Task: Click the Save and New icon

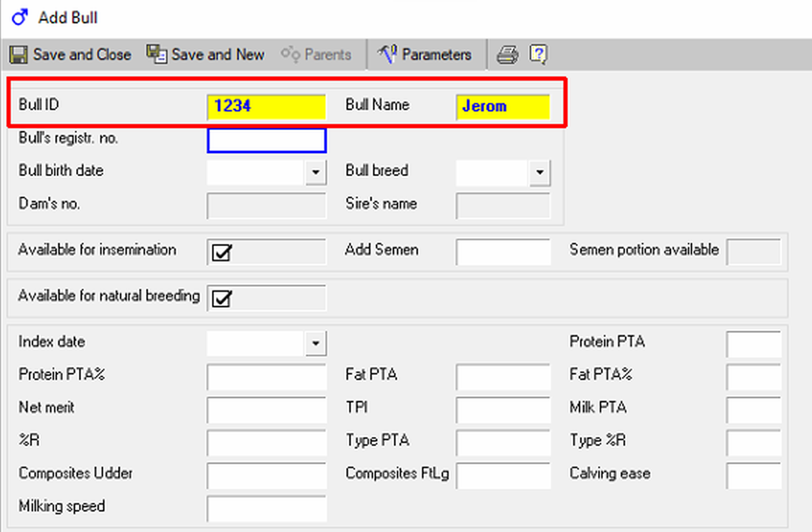Action: 157,54
